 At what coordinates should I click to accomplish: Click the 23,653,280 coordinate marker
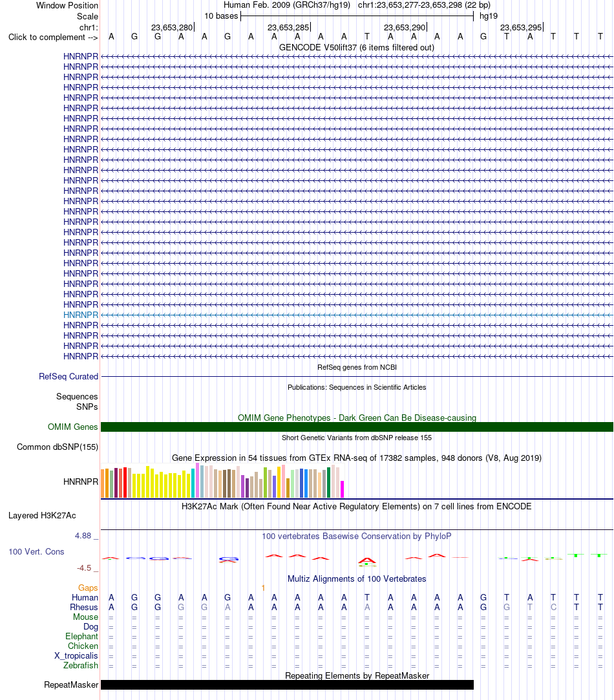click(172, 28)
